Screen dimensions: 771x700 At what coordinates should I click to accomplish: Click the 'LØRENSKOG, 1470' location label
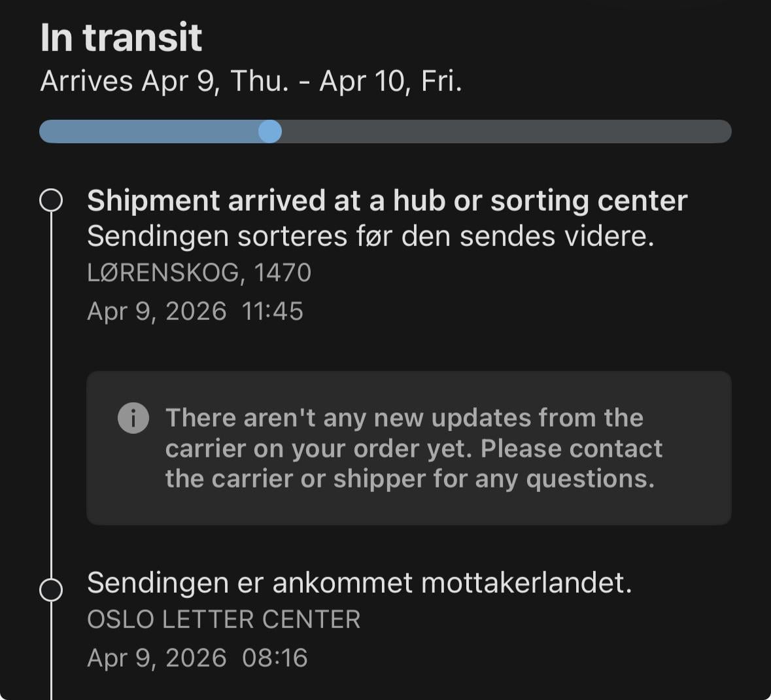coord(199,273)
